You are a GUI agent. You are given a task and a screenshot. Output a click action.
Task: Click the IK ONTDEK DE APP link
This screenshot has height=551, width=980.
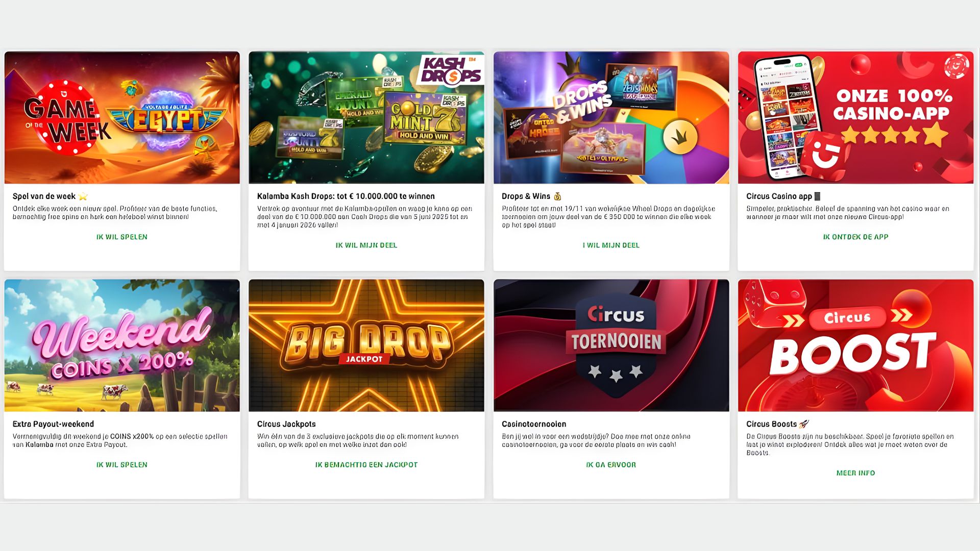(855, 237)
